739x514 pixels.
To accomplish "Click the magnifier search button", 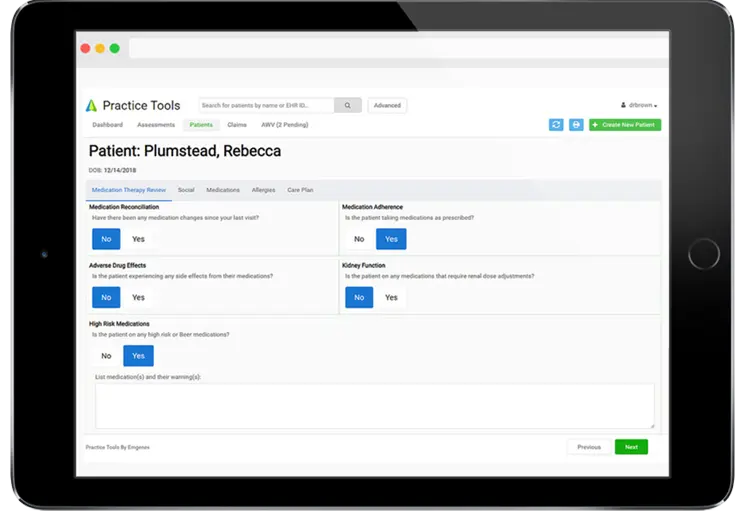I will 348,106.
